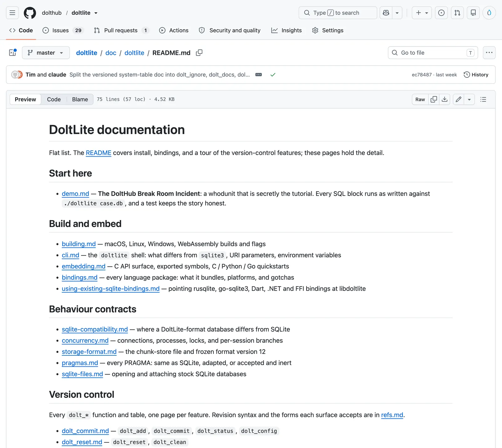Click the 'DoltLite documentation' heading
This screenshot has width=502, height=448.
117,130
